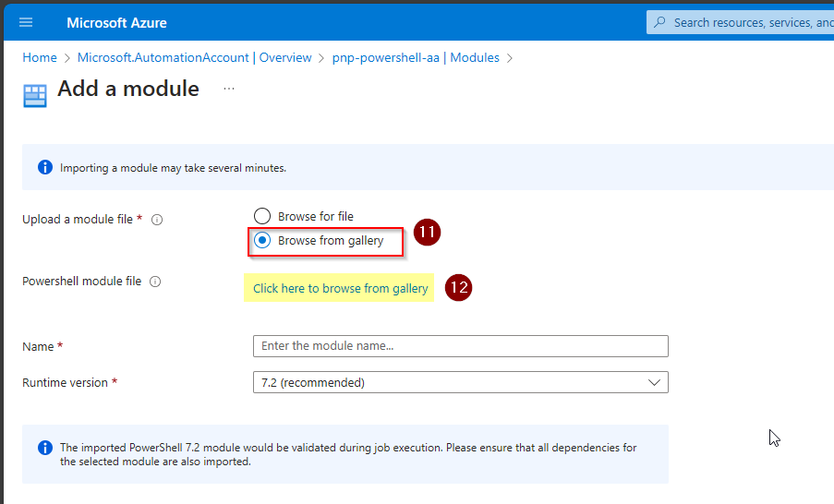This screenshot has width=834, height=504.
Task: Click info icon in PowerShell 7.2 validation notice
Action: tap(45, 448)
